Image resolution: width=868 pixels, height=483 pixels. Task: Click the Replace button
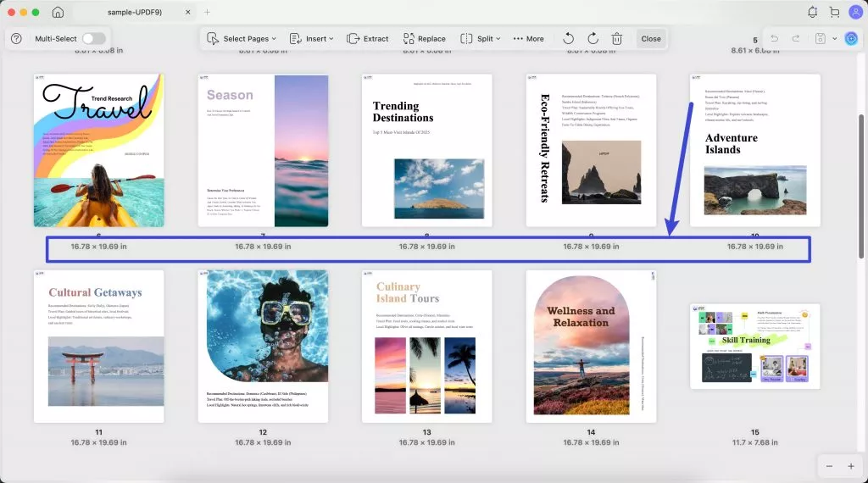[x=424, y=39]
